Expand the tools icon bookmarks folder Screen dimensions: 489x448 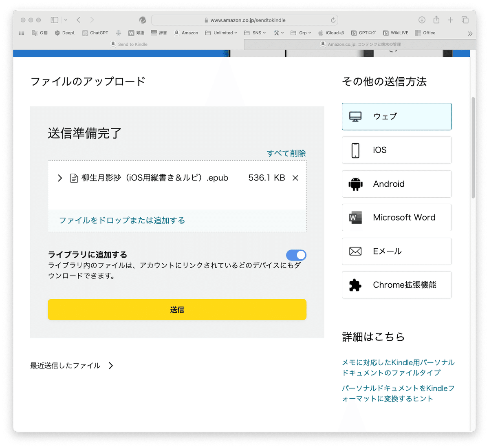[279, 33]
